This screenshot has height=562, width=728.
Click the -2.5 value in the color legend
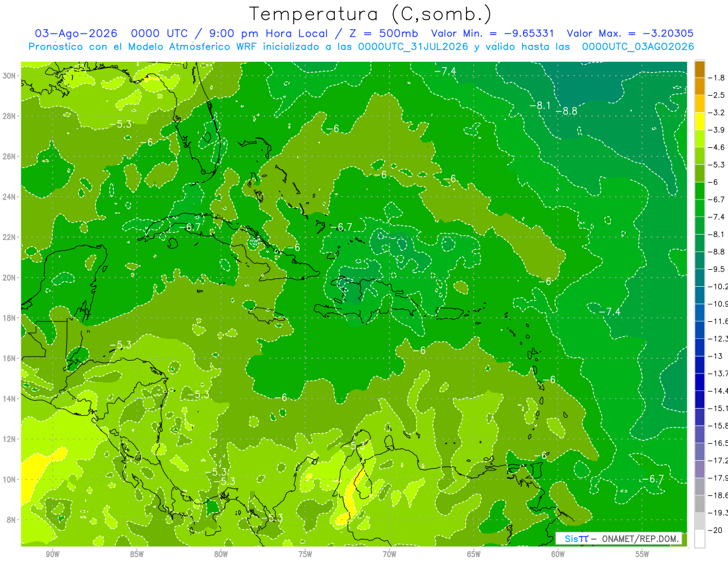pyautogui.click(x=716, y=95)
